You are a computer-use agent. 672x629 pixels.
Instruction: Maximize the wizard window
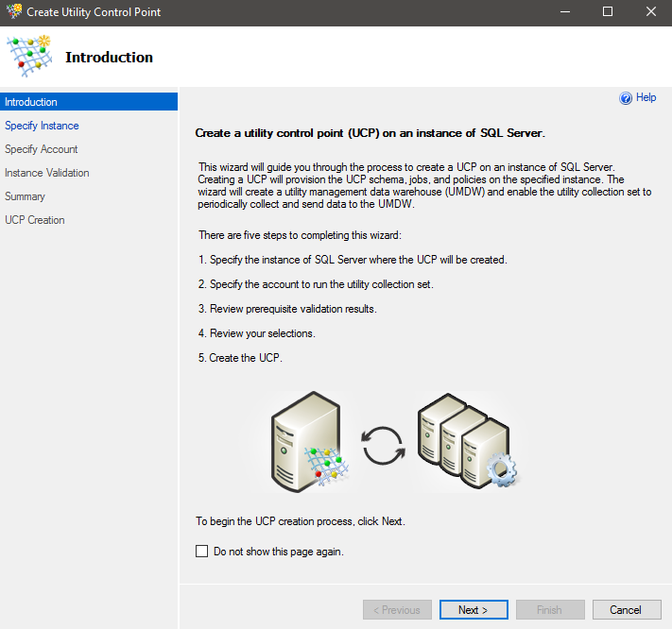[x=608, y=12]
